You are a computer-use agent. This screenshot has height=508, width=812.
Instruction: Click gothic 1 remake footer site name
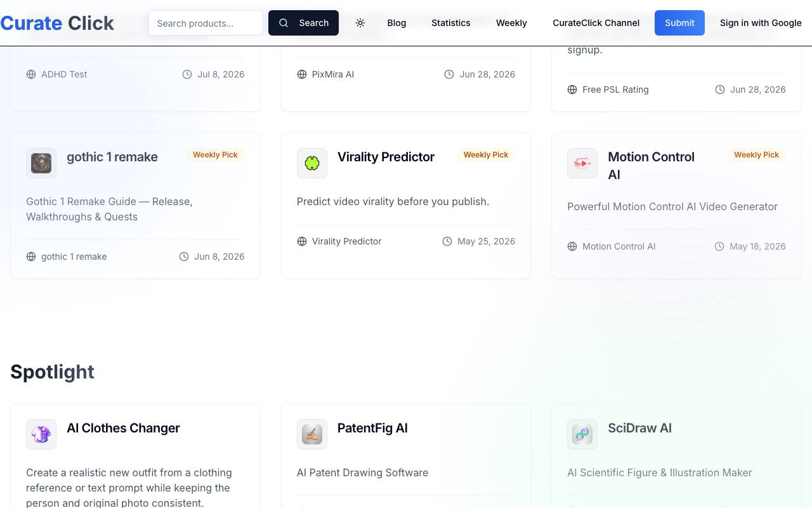(x=74, y=257)
